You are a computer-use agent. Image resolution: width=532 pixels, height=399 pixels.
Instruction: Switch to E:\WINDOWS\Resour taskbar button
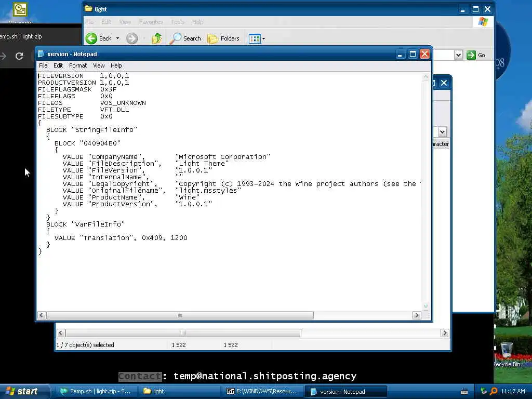(x=262, y=391)
